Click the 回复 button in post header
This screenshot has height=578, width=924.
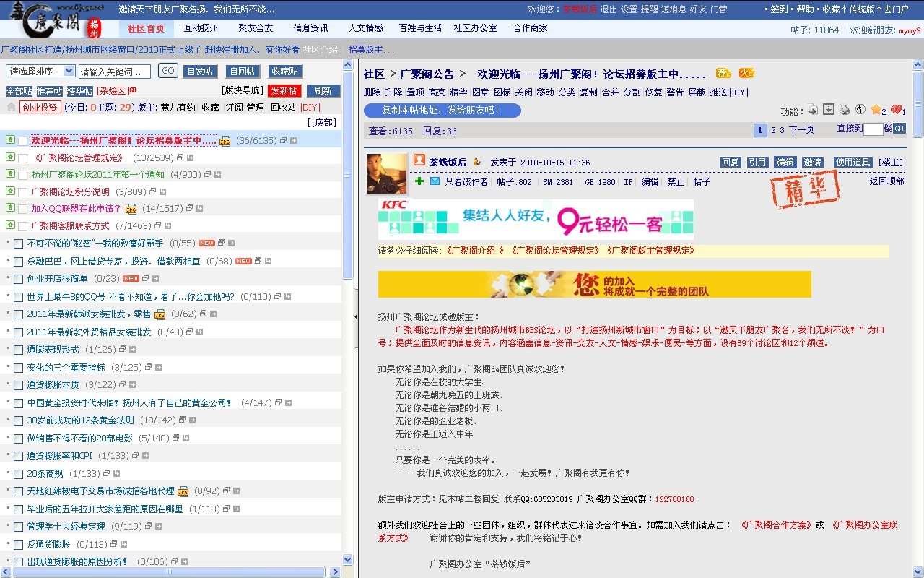730,162
